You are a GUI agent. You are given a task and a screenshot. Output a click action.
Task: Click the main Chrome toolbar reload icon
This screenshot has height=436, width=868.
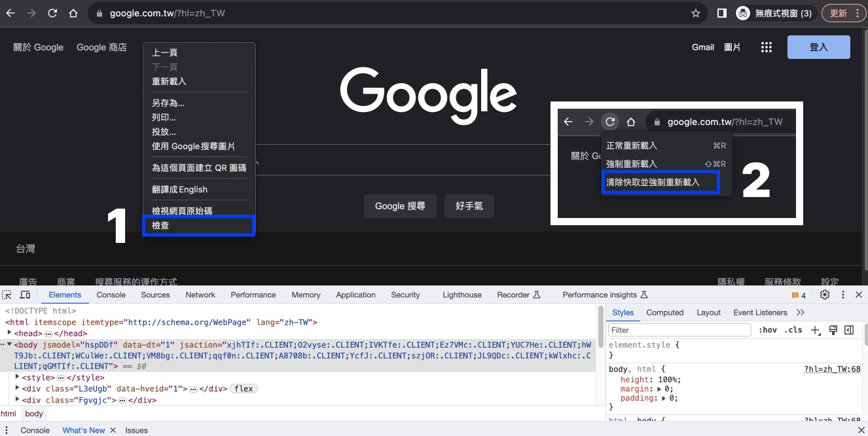coord(52,13)
